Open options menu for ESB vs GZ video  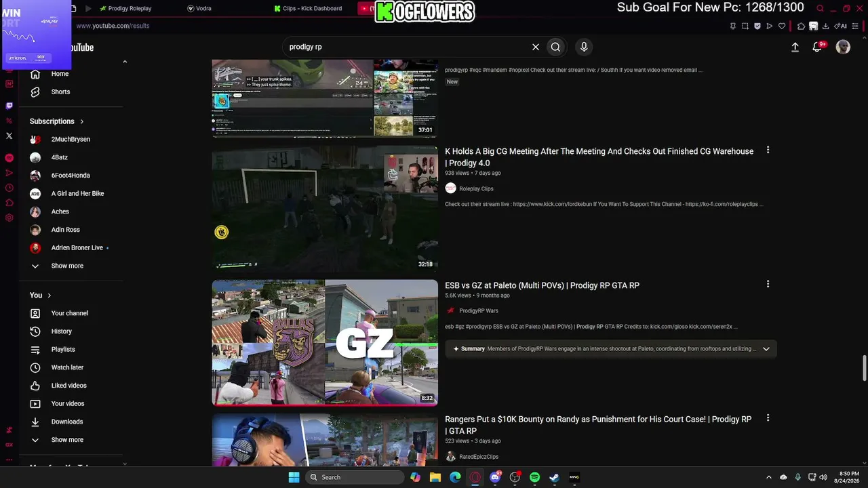click(768, 284)
